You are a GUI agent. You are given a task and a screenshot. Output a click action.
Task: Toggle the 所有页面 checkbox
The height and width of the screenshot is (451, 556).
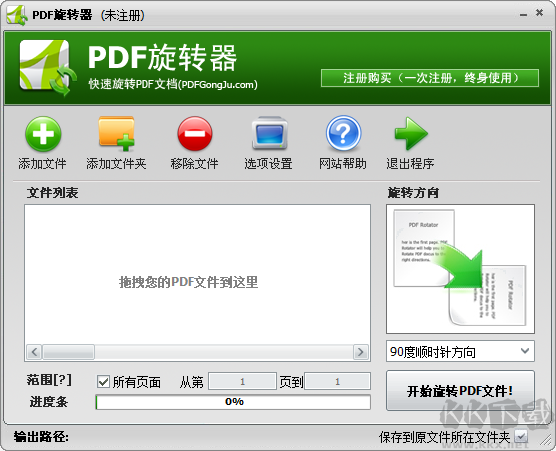coord(103,382)
